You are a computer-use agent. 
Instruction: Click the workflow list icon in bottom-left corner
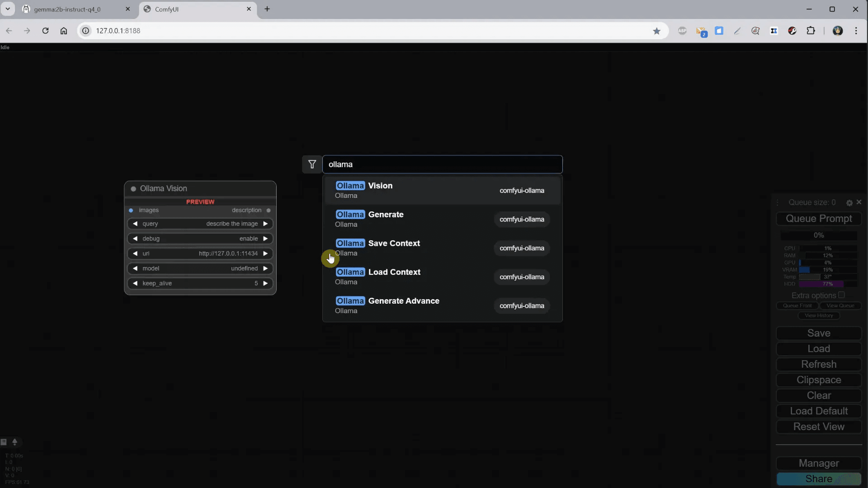(x=4, y=442)
